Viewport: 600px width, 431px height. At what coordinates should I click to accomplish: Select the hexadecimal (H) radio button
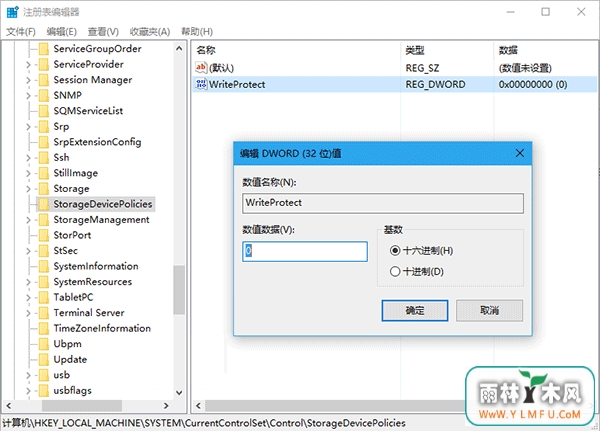click(x=395, y=251)
